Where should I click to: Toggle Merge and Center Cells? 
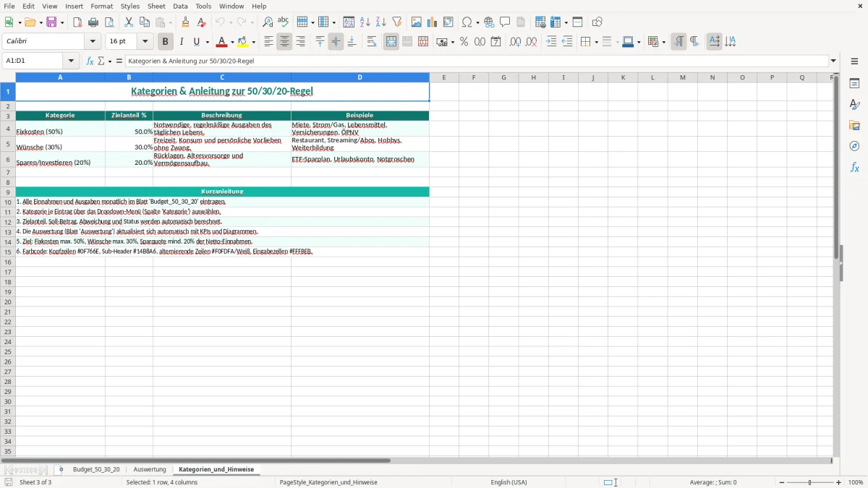(391, 42)
